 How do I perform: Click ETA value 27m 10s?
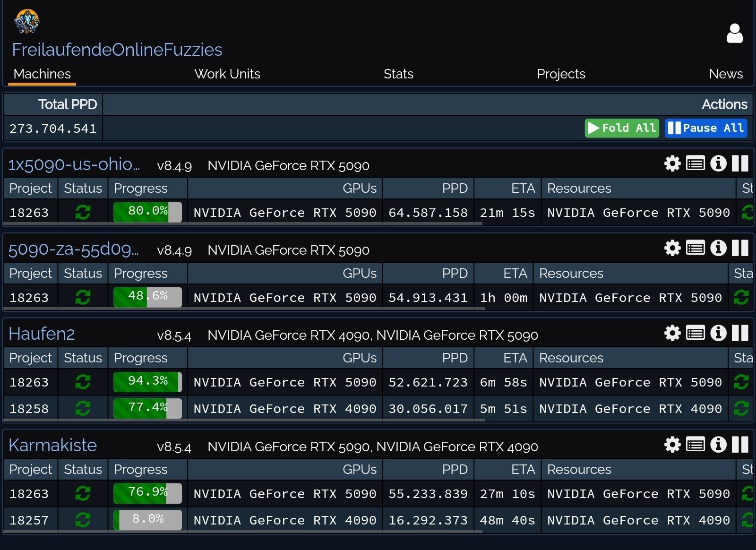(x=507, y=494)
